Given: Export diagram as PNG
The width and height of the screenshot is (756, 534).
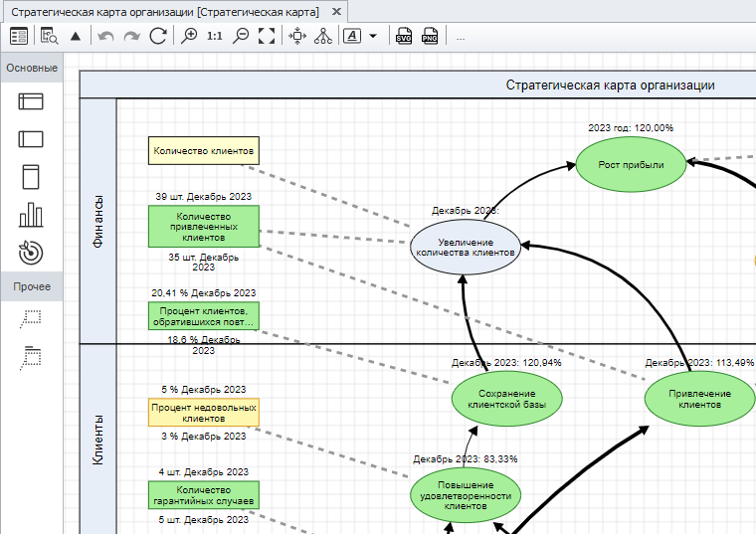Looking at the screenshot, I should point(430,36).
